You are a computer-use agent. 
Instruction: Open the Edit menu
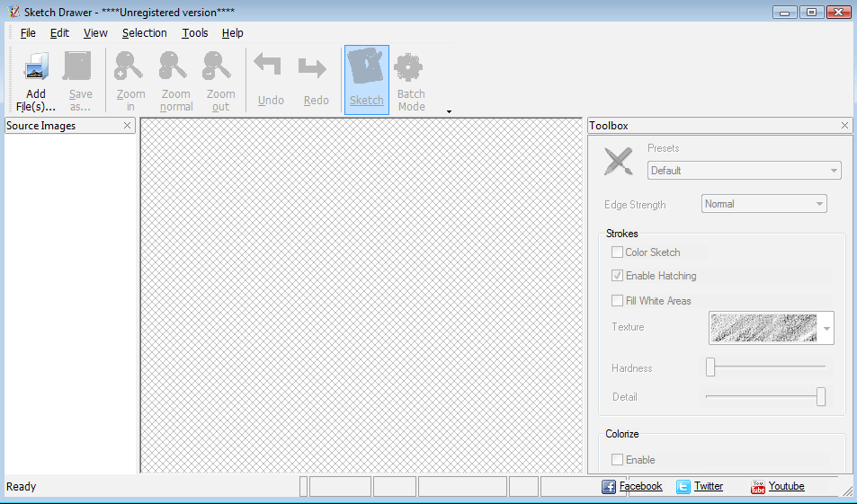pyautogui.click(x=59, y=32)
